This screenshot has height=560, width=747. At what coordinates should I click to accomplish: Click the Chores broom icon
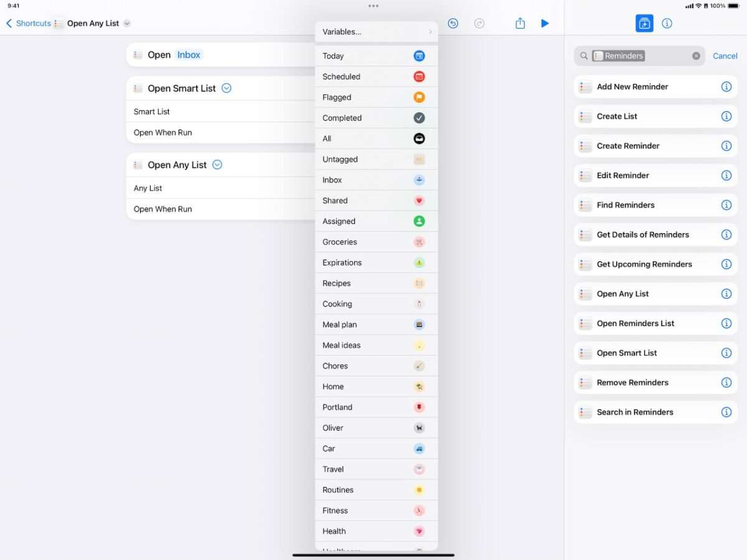click(420, 366)
